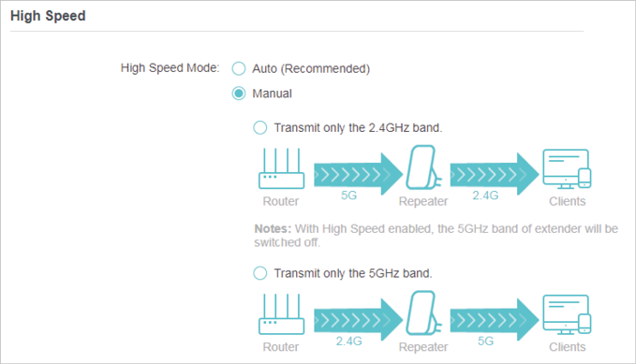Click the Router icon in the 5GHz diagram
Viewport: 636px width, 364px height.
pos(282,313)
